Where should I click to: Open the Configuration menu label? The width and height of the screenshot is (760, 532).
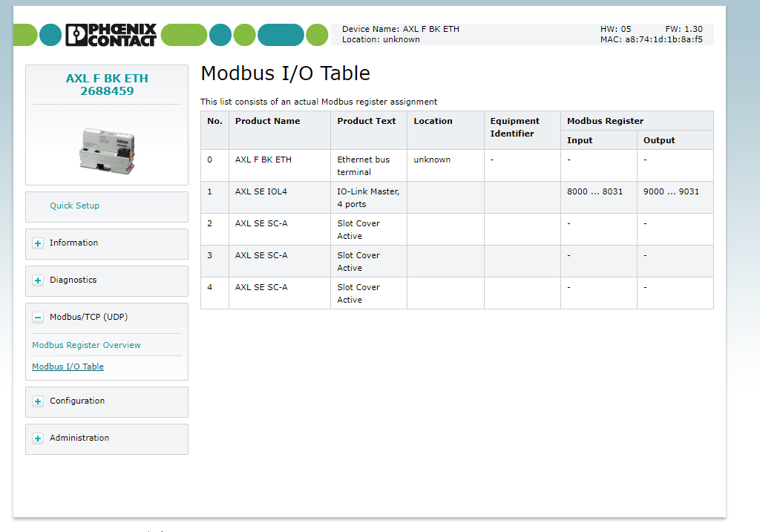click(77, 401)
